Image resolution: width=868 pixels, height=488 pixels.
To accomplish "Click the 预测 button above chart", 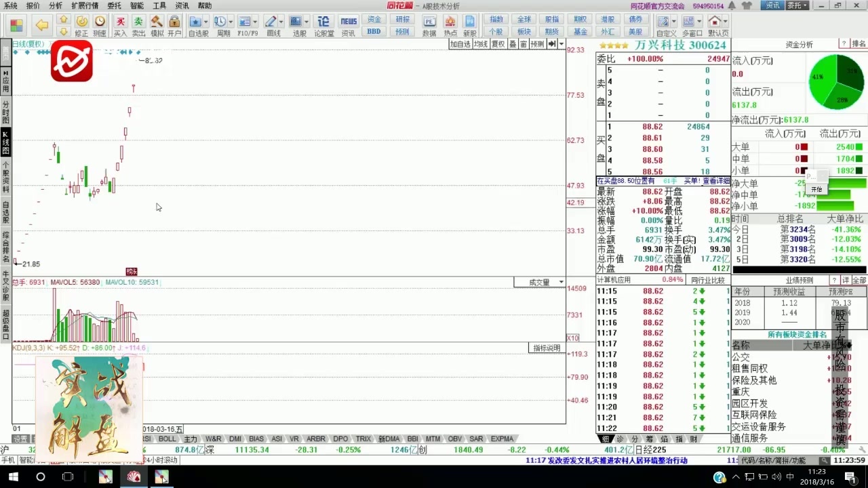I will point(538,44).
